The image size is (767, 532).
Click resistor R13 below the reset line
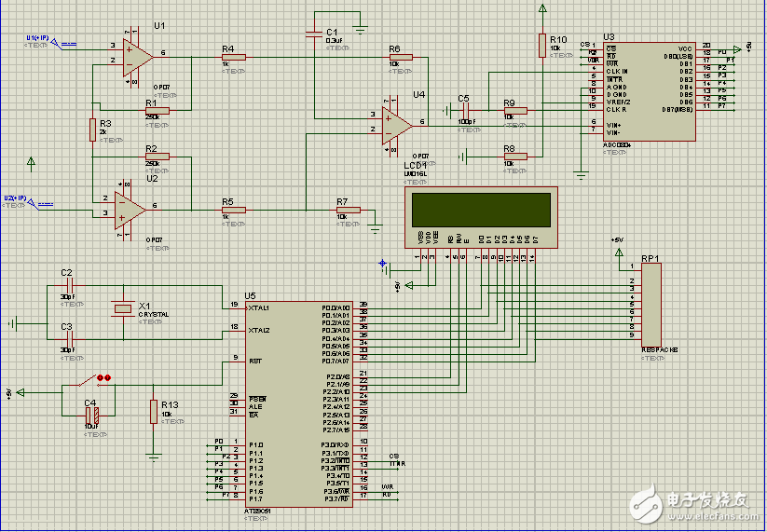click(153, 411)
